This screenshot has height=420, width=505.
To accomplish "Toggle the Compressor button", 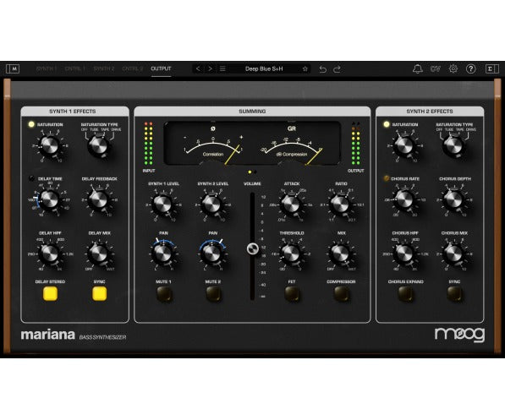I will tap(341, 294).
